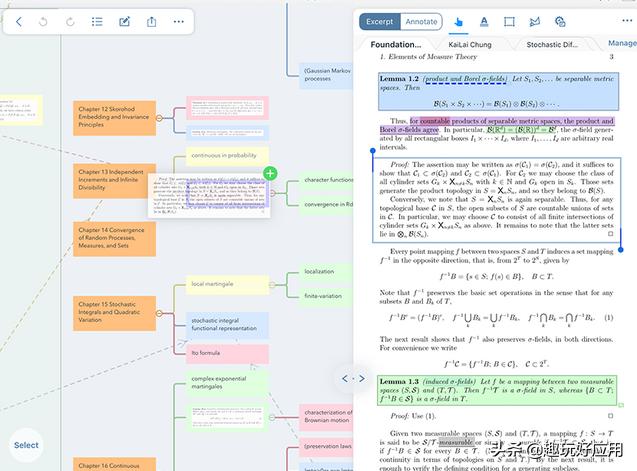Click the panel divider right arrow
The width and height of the screenshot is (637, 471).
(362, 379)
